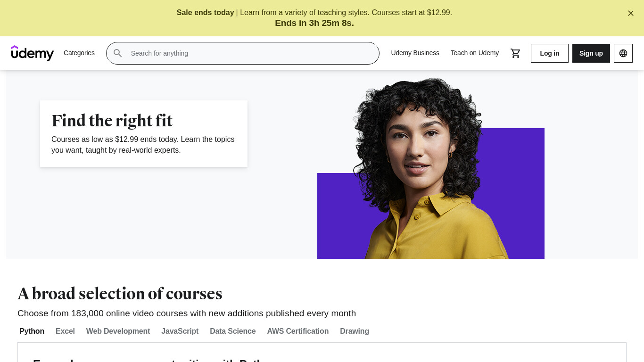Choose the AWS Certification tab
644x362 pixels.
[x=298, y=331]
